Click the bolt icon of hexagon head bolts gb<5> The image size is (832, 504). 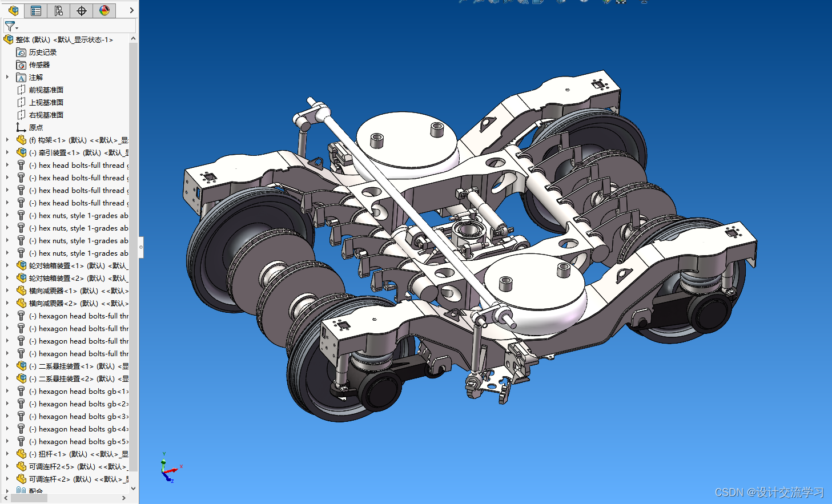[21, 441]
